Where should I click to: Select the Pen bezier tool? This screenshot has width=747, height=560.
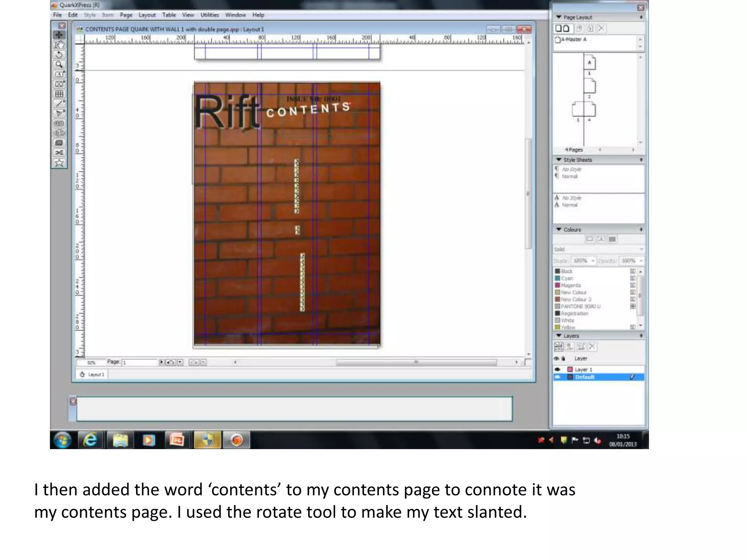(x=59, y=114)
